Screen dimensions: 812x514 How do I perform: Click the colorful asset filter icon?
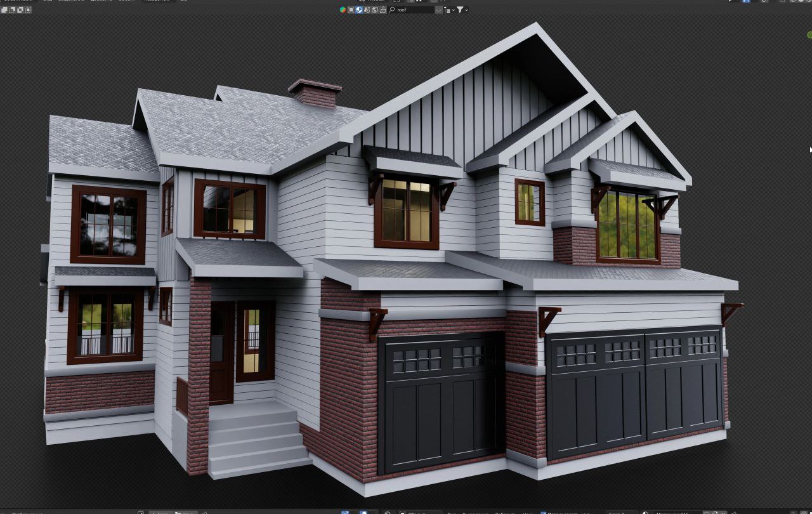343,10
